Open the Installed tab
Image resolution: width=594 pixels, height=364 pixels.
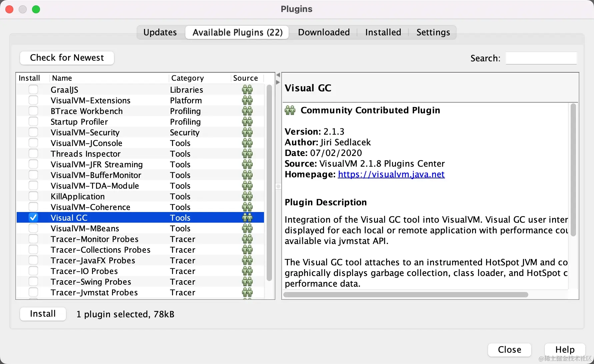[x=383, y=32]
